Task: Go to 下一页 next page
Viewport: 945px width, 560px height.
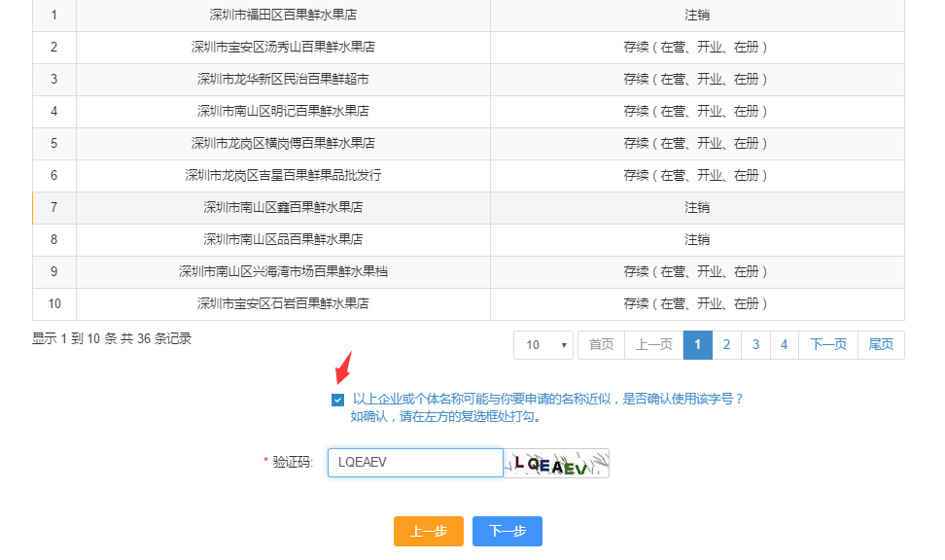Action: [x=828, y=345]
